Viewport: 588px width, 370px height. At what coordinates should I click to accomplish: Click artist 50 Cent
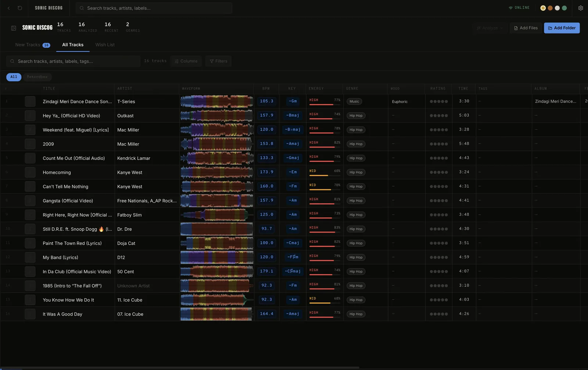126,271
